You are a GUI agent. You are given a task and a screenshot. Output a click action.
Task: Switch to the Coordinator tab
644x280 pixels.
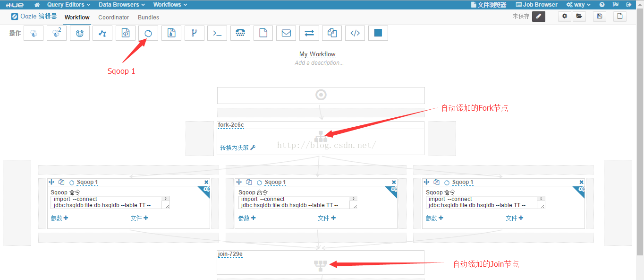coord(113,17)
